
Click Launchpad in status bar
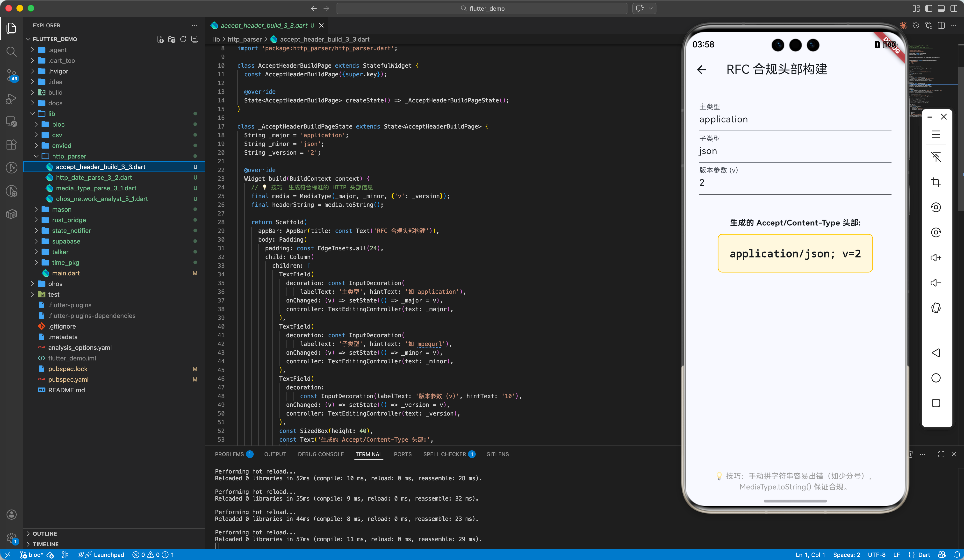click(x=109, y=555)
